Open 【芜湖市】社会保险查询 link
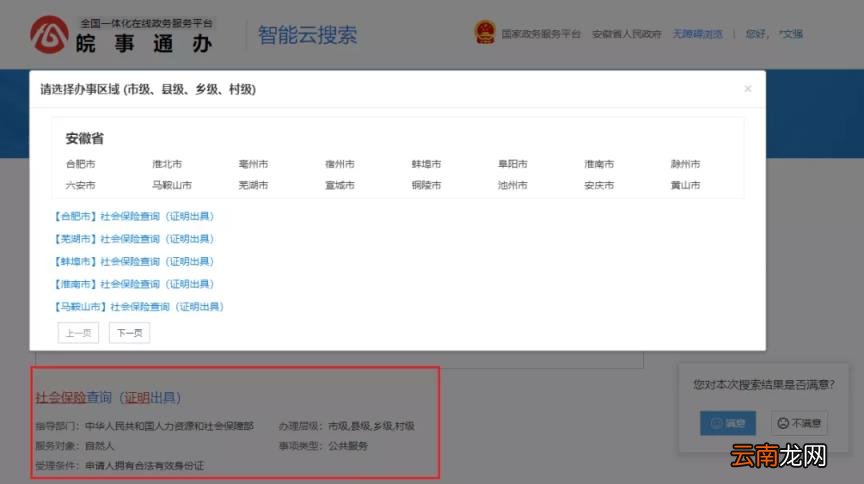864x484 pixels. tap(134, 239)
